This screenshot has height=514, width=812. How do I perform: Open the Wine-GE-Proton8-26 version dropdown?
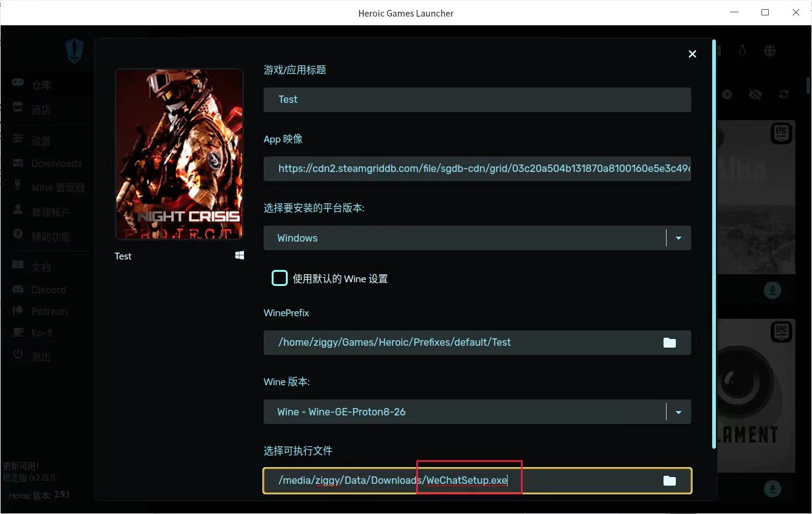click(x=477, y=412)
